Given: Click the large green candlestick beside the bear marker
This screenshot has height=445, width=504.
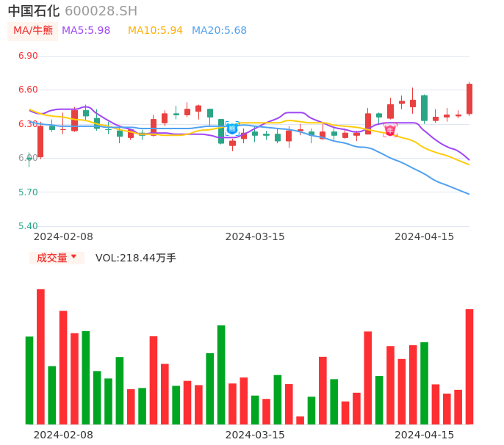Looking at the screenshot, I should [x=221, y=131].
